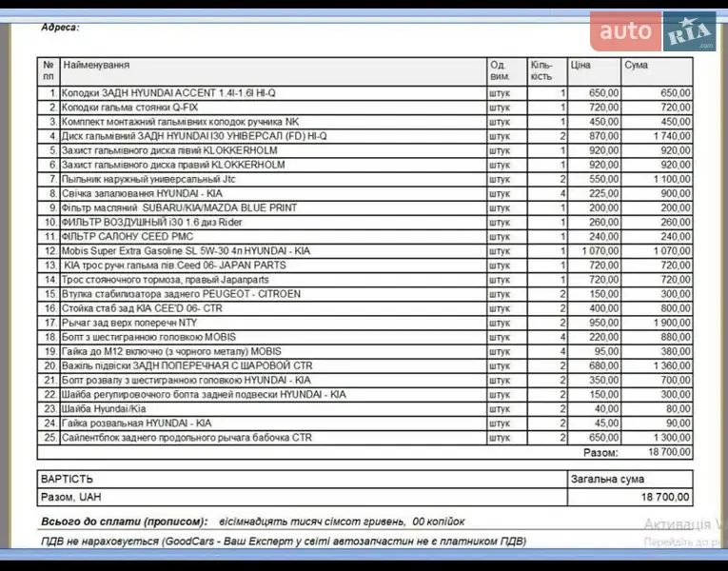Image resolution: width=728 pixels, height=571 pixels.
Task: Click the red auto logo watermark
Action: click(625, 33)
